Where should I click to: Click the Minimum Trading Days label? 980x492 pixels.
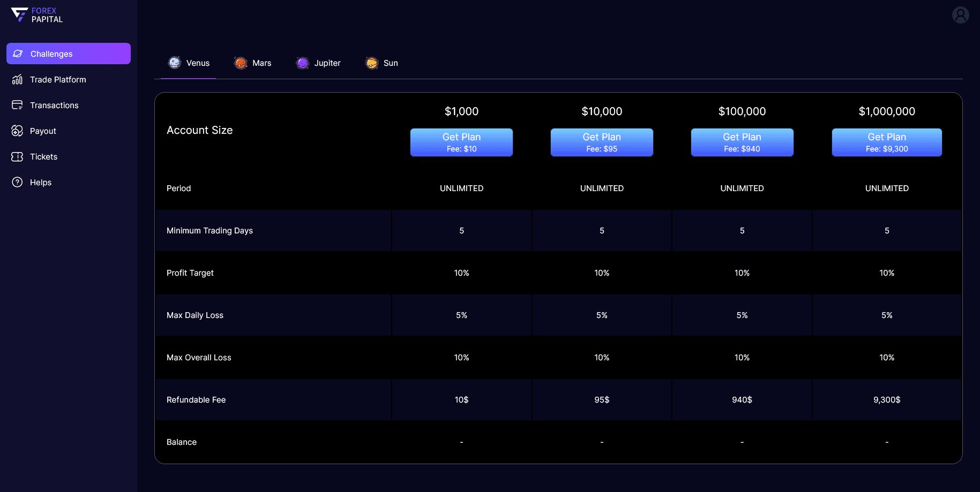pos(210,231)
